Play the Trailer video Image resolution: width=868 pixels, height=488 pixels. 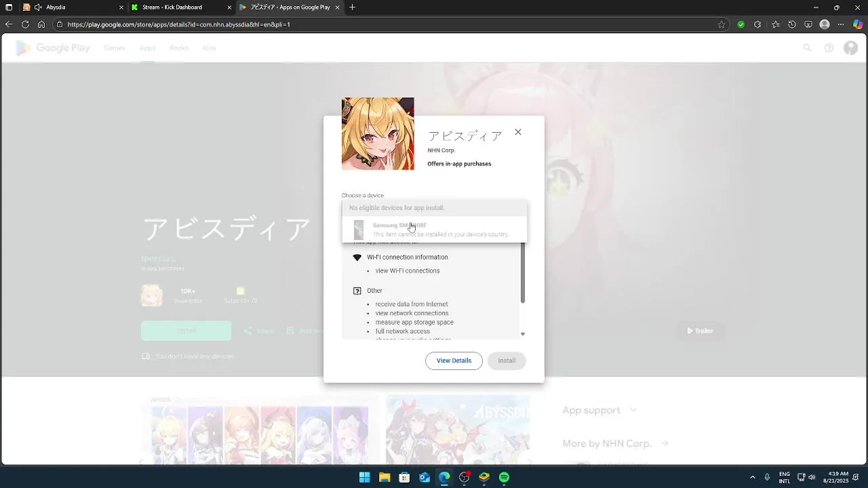(700, 331)
